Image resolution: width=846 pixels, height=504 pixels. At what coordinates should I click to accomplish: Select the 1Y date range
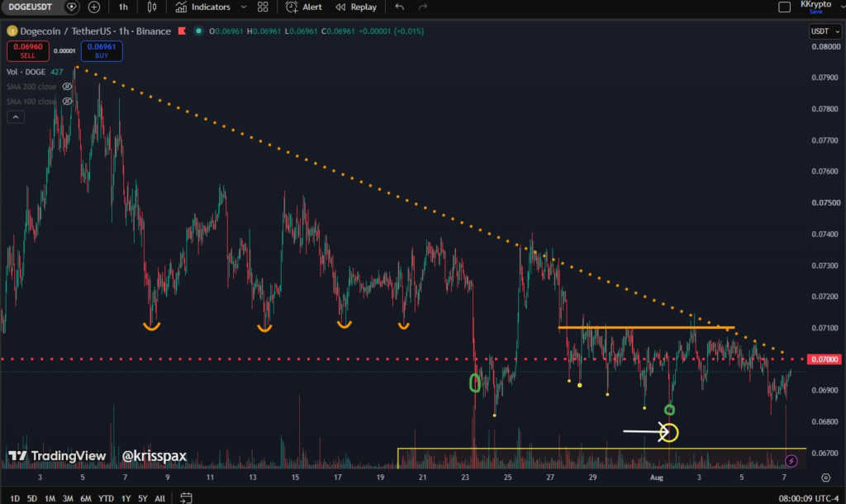coord(126,498)
